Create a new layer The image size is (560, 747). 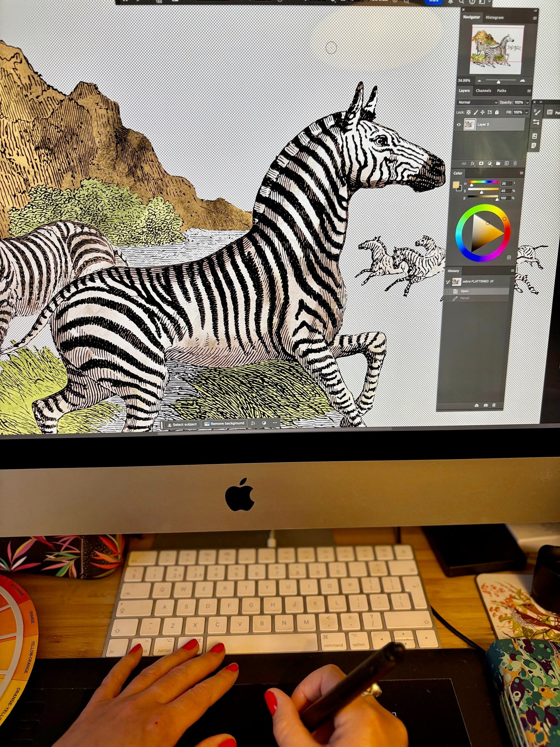[x=507, y=164]
